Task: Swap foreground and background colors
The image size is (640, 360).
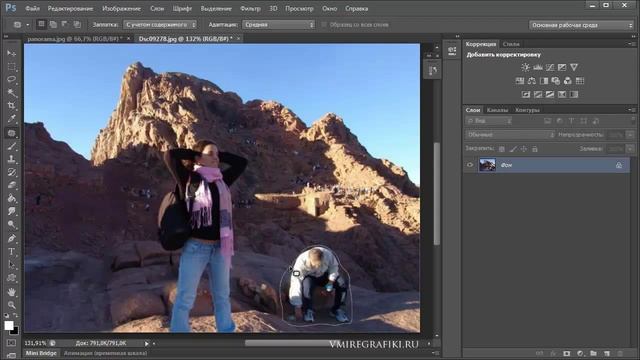Action: pos(16,316)
